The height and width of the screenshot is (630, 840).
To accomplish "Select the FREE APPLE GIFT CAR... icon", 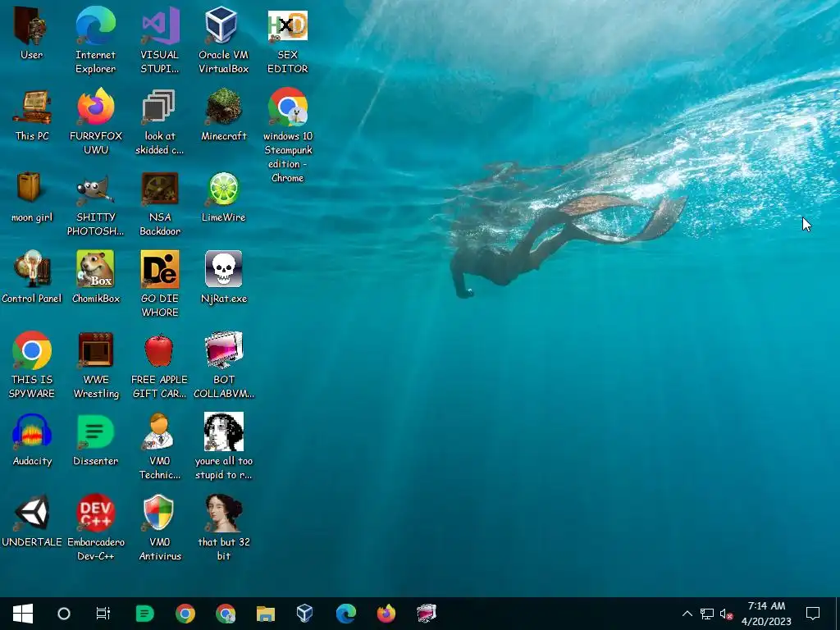I will click(160, 365).
